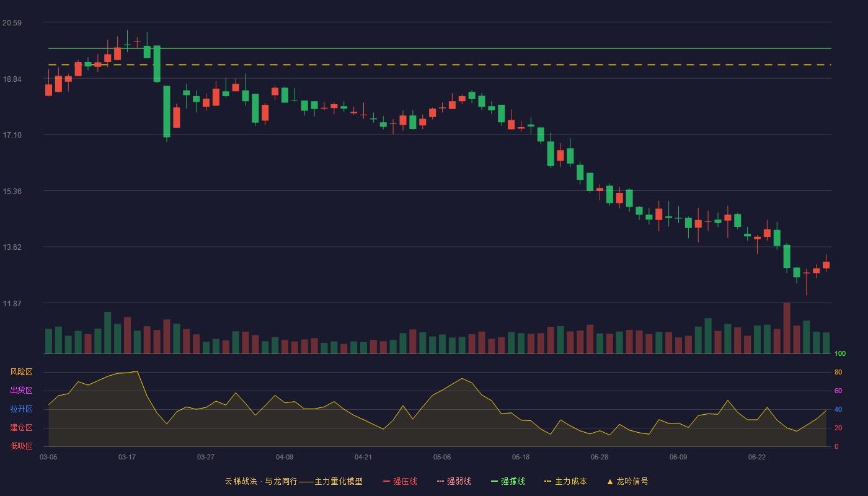Toggle the 主力成本 legend series

point(565,481)
